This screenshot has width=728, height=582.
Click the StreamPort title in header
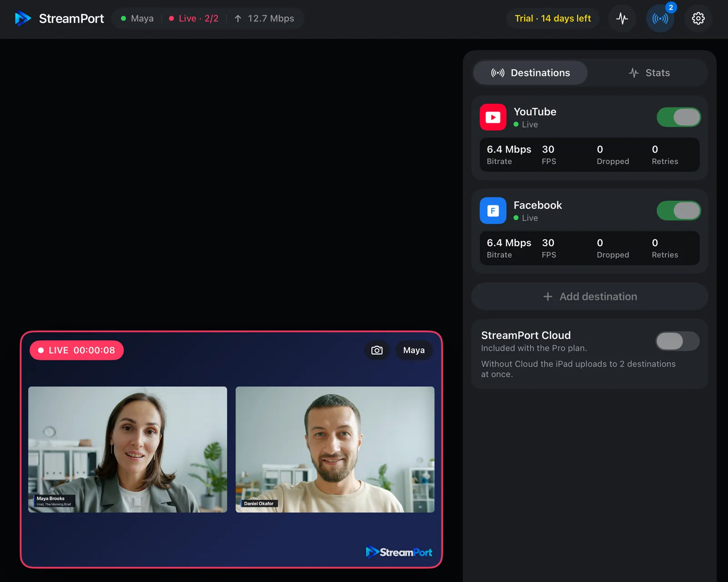(x=71, y=19)
